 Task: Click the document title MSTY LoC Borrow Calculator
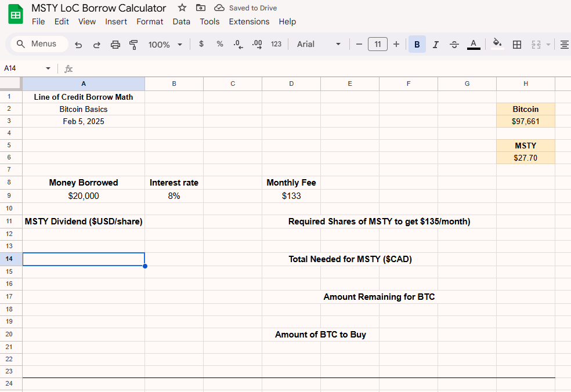(99, 8)
